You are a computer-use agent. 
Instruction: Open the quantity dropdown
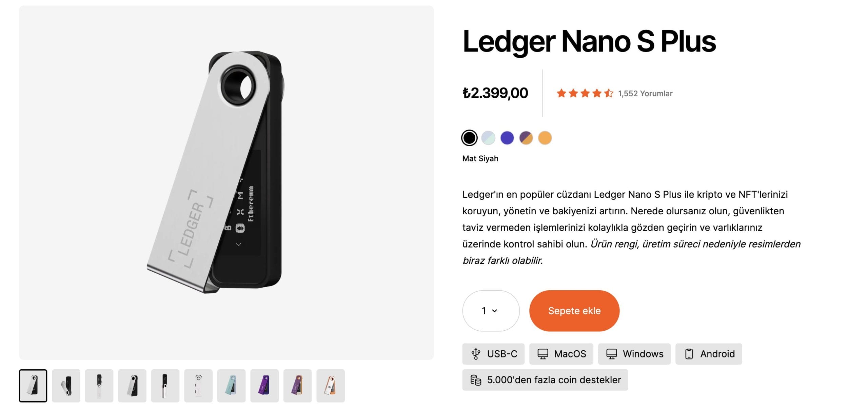(x=490, y=310)
